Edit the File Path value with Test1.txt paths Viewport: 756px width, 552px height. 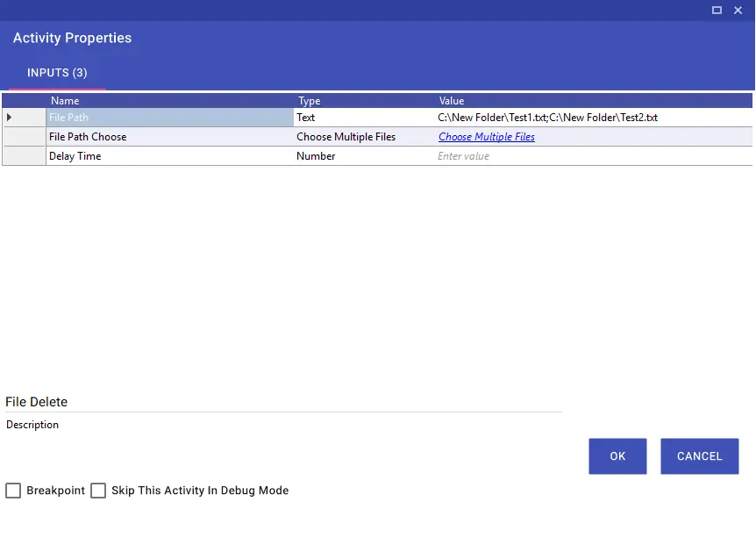click(x=594, y=118)
